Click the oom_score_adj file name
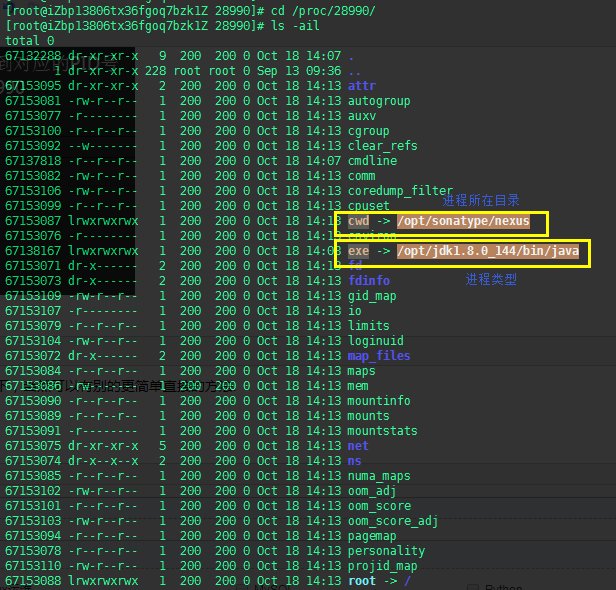Viewport: 616px width, 590px height. click(393, 521)
